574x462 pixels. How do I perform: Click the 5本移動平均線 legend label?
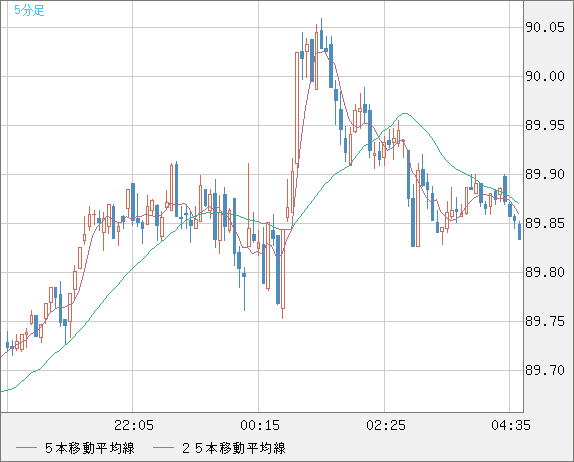(x=90, y=448)
